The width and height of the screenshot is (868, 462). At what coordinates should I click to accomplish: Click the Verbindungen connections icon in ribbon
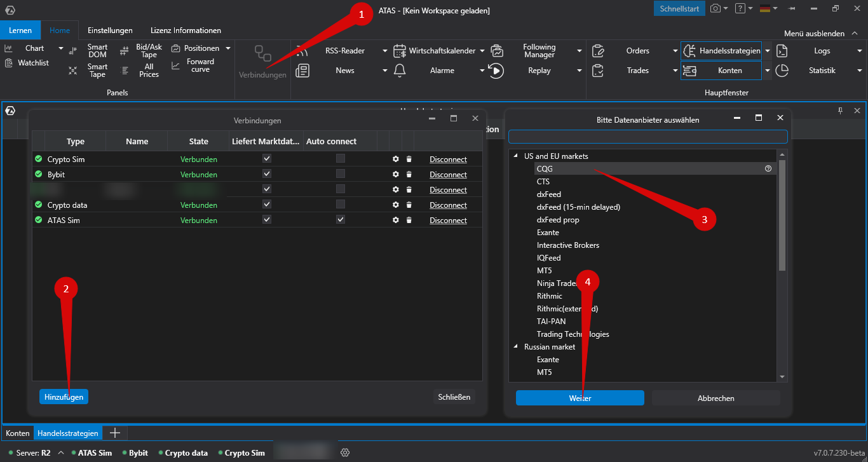coord(262,53)
